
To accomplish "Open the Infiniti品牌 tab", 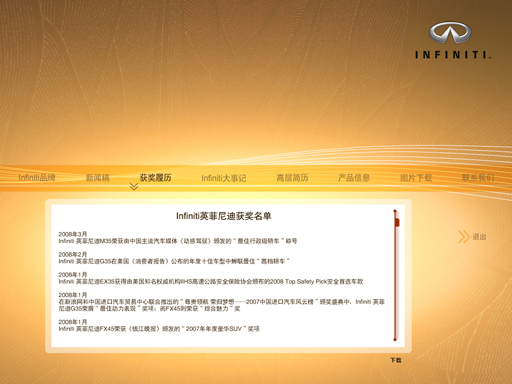I will (x=37, y=178).
